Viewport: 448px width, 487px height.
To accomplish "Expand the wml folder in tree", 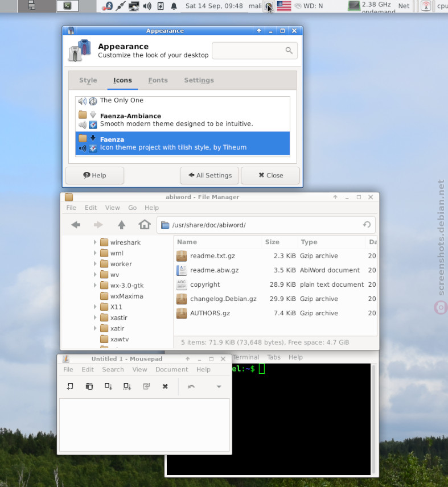I will [95, 253].
